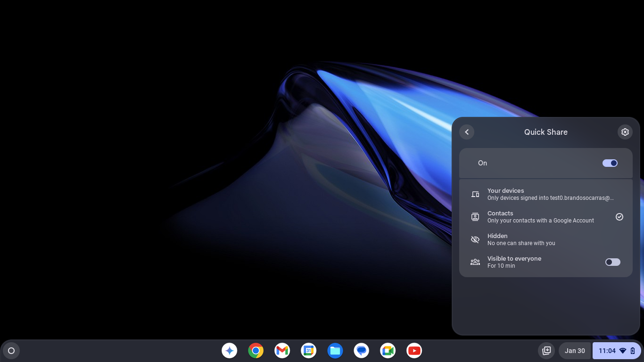644x362 pixels.
Task: Open Quick Share settings gear
Action: click(625, 132)
